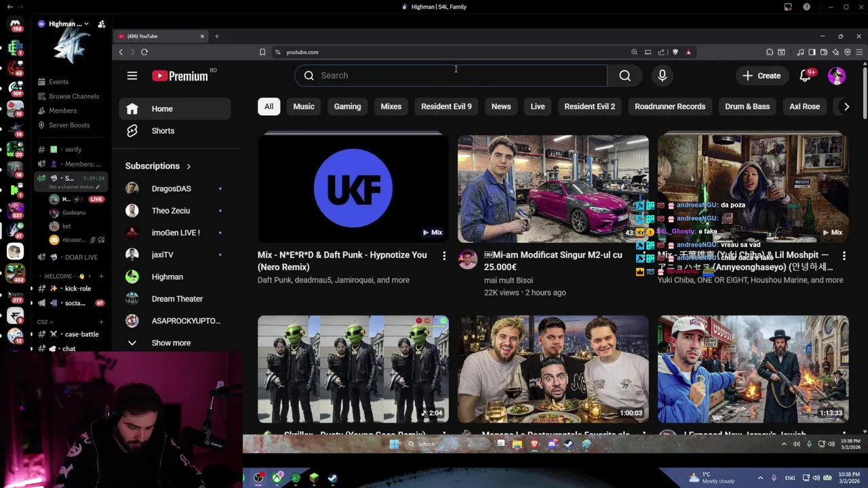Open Subscriptions via its chevron heading

[158, 166]
